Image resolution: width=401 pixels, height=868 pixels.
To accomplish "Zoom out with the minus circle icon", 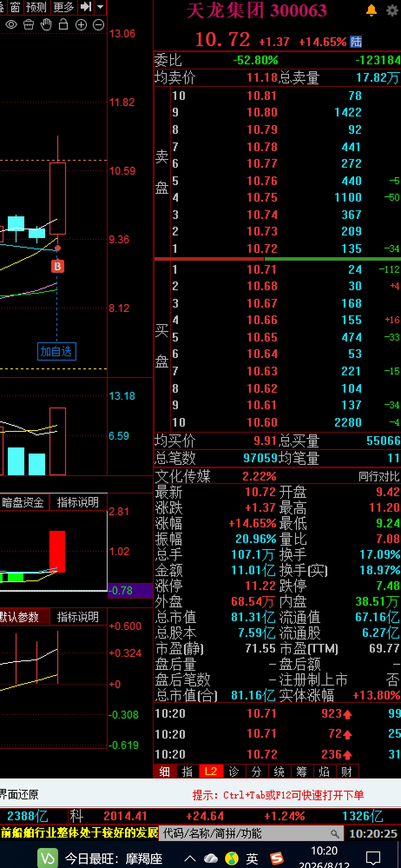I will (99, 25).
